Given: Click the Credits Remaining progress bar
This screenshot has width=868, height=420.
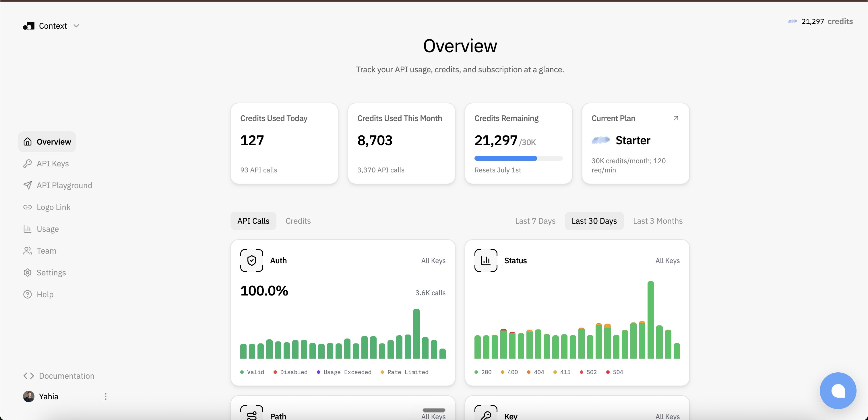Looking at the screenshot, I should tap(519, 158).
